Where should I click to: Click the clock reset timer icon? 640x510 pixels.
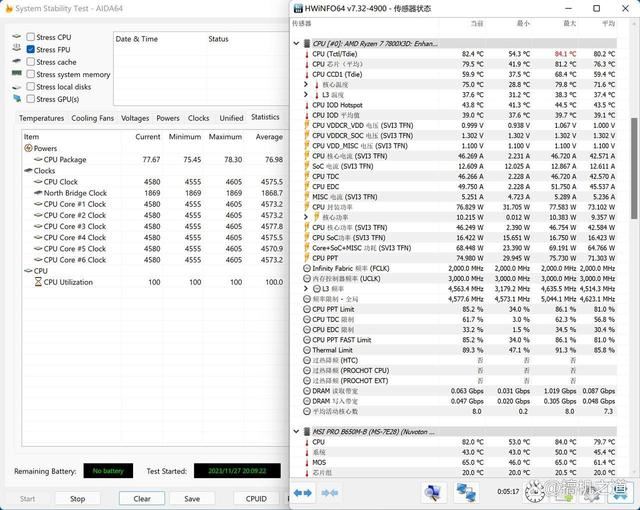(535, 492)
